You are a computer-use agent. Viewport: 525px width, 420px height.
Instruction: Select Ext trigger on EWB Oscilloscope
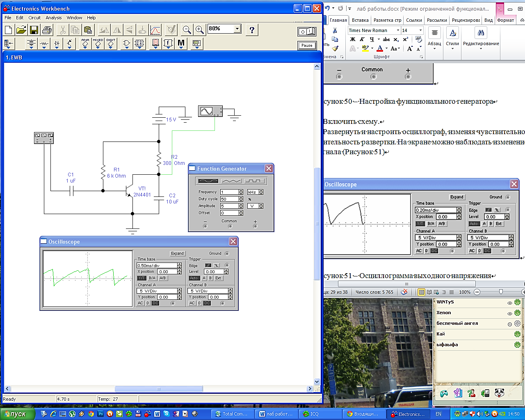pos(218,278)
